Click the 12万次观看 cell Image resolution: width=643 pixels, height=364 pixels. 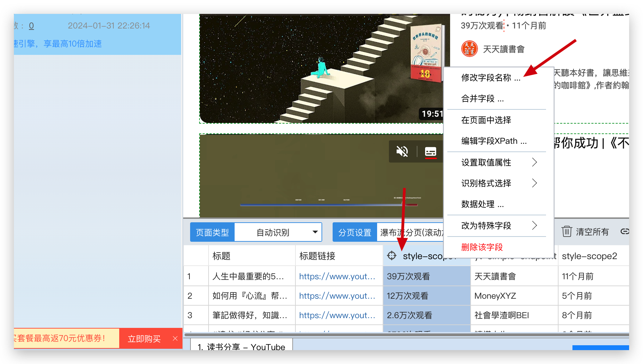pos(426,296)
